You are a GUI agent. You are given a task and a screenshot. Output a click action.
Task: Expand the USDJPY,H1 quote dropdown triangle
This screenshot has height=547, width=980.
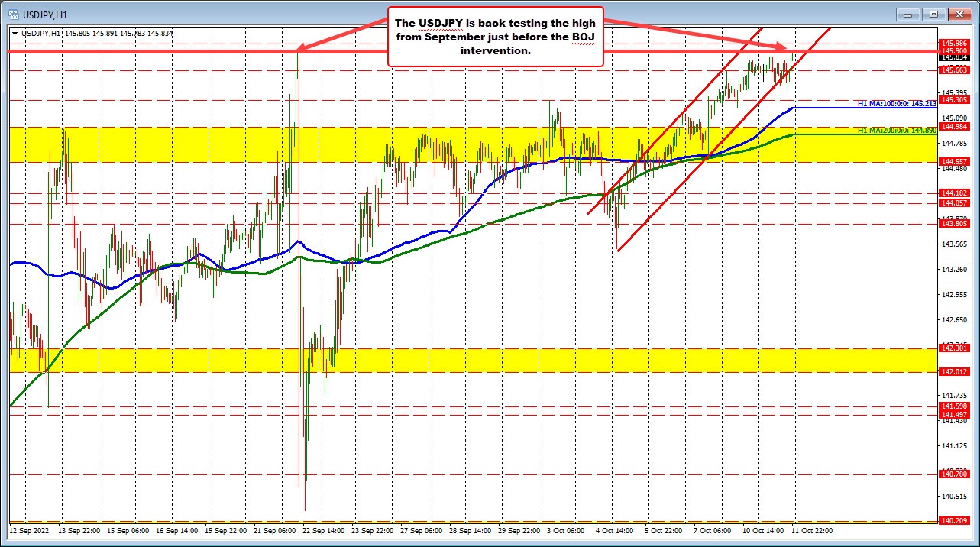[x=14, y=34]
